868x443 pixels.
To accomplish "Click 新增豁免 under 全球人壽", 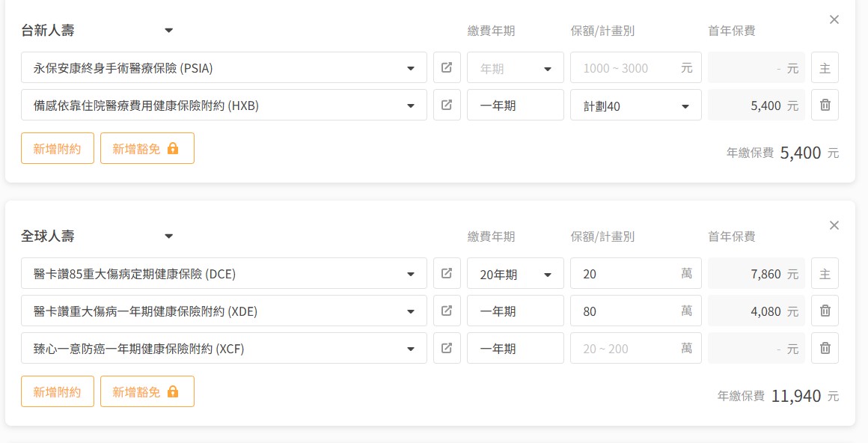I will [147, 391].
